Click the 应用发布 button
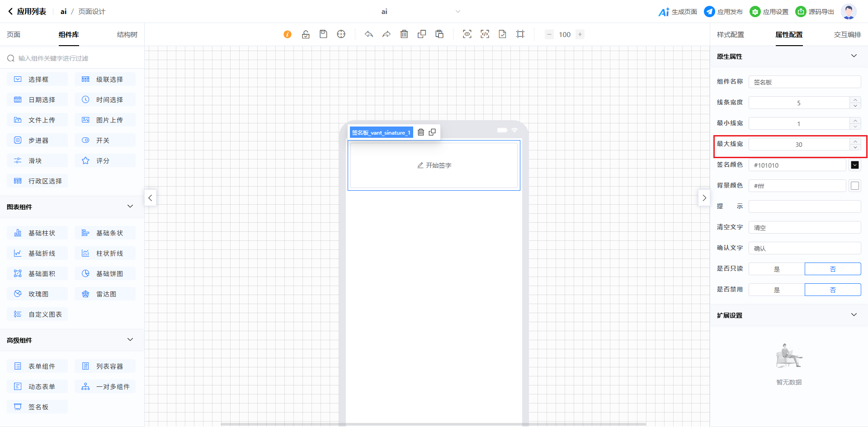This screenshot has height=427, width=868. click(723, 12)
